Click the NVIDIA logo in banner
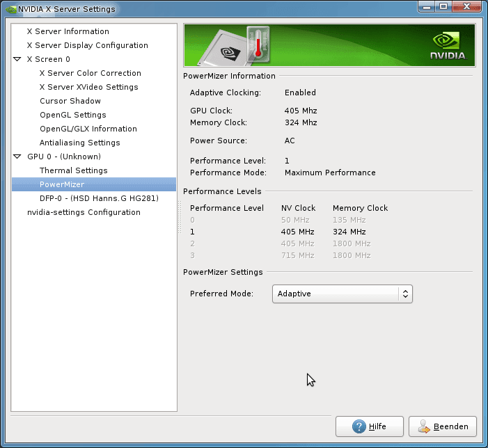Image resolution: width=488 pixels, height=448 pixels. click(x=448, y=47)
